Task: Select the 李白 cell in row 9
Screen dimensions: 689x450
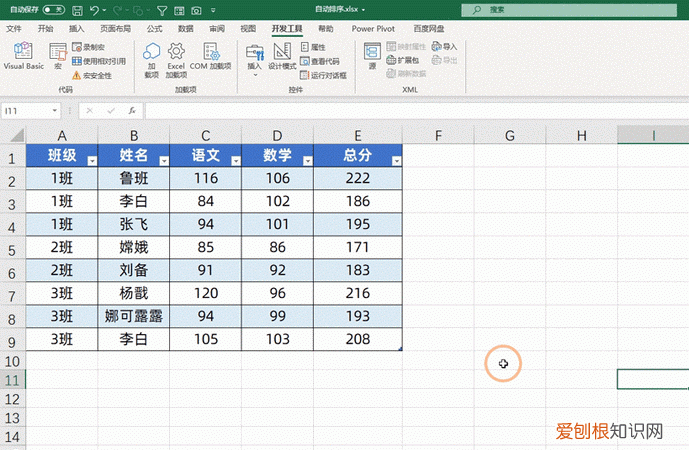Action: (134, 339)
